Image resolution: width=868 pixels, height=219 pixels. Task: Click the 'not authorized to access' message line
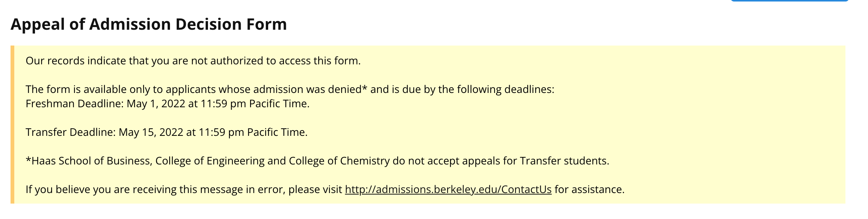(193, 61)
